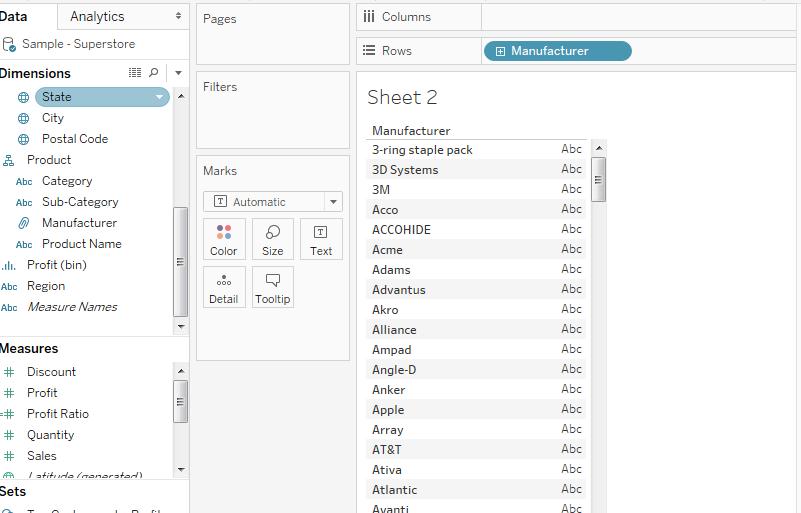Switch to the Analytics tab

coord(97,17)
